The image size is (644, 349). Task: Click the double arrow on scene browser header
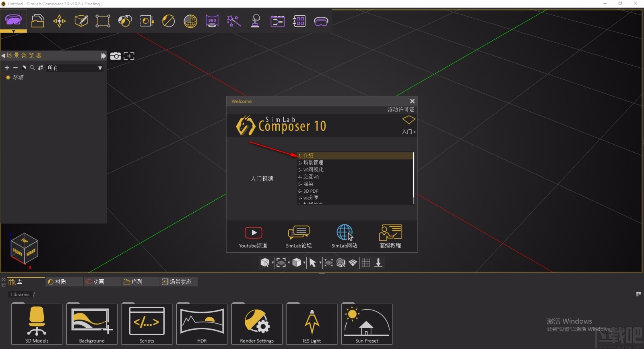[103, 56]
